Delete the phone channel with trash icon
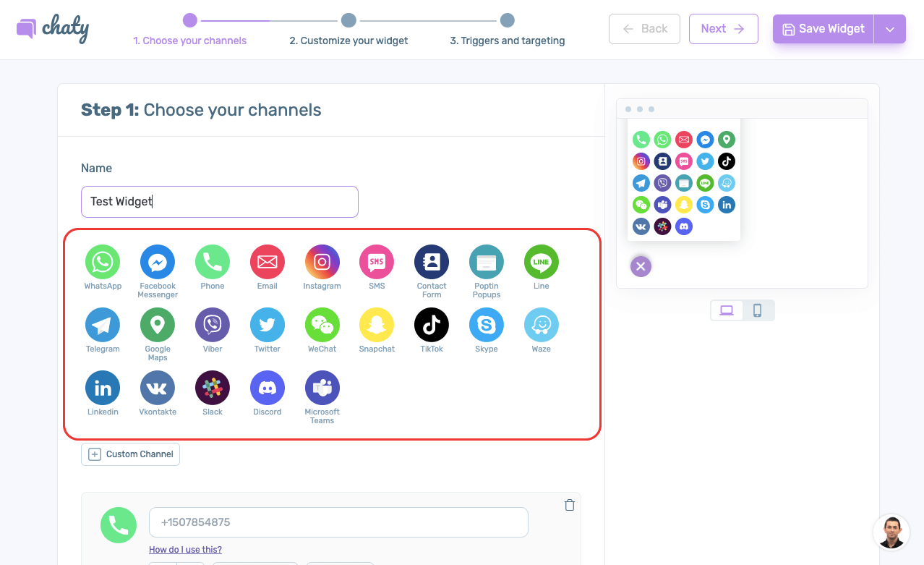Screen dimensions: 924x565 pyautogui.click(x=569, y=506)
